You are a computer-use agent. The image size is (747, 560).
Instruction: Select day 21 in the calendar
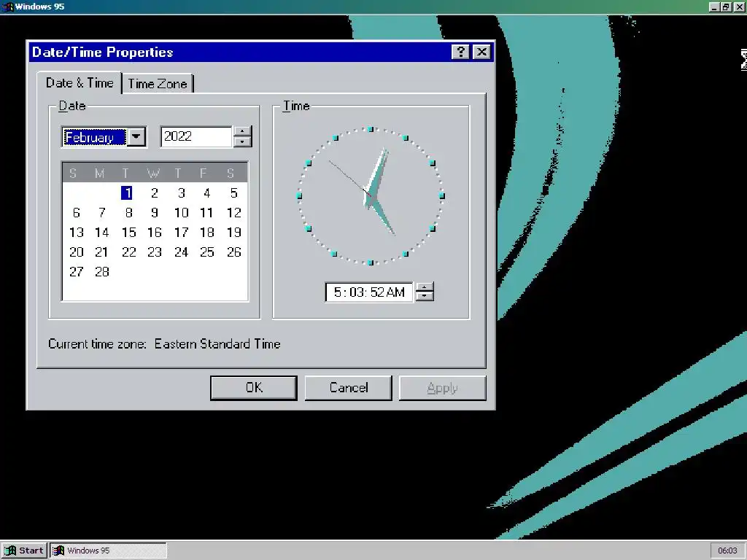point(102,252)
